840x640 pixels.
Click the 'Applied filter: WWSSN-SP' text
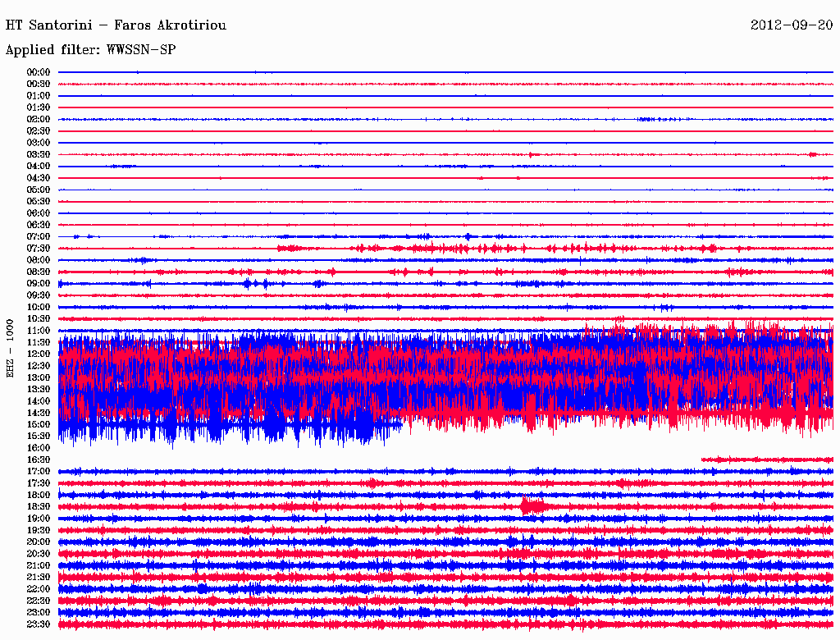(x=90, y=50)
